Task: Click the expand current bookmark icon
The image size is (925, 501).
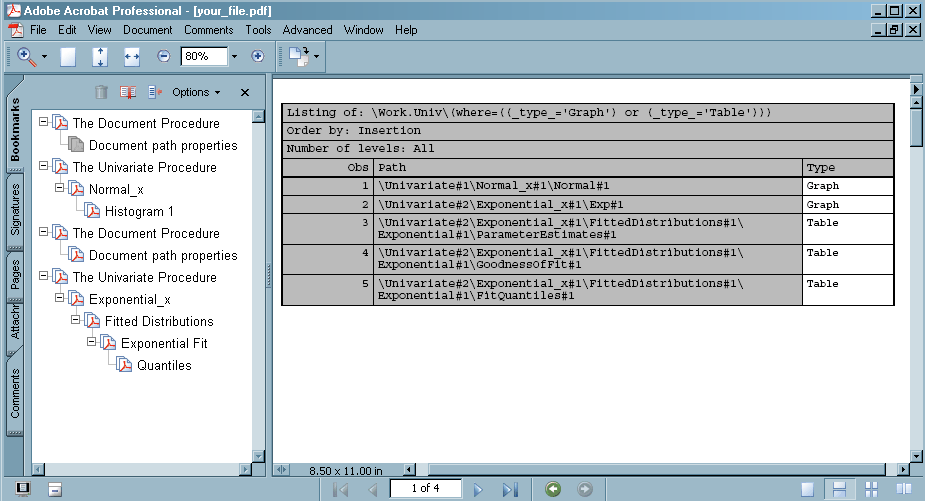Action: point(155,92)
